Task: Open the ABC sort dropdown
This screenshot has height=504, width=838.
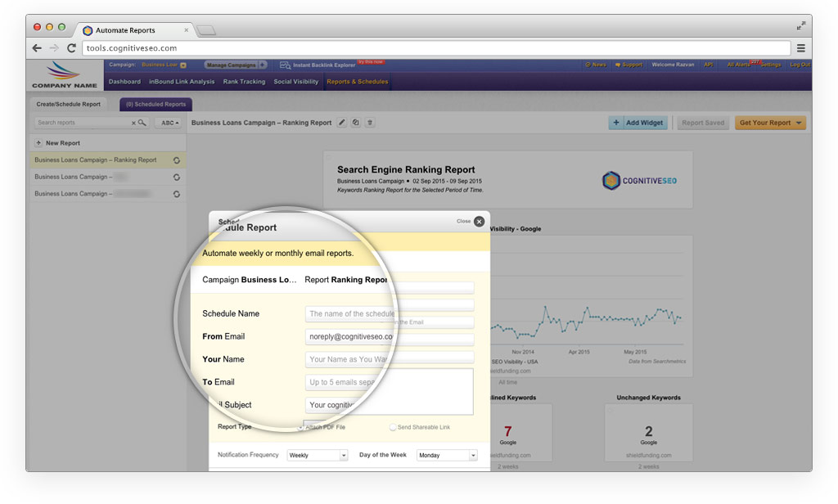Action: pyautogui.click(x=170, y=123)
